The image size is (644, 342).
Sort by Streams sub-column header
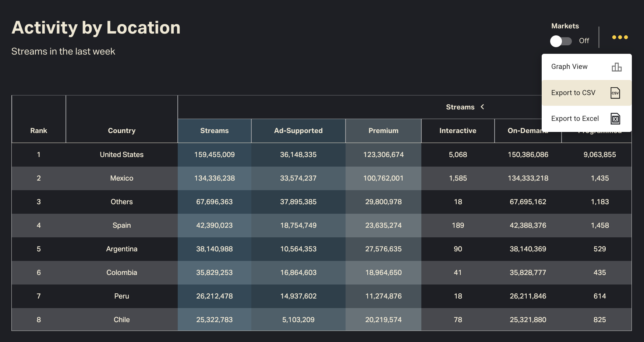[214, 130]
